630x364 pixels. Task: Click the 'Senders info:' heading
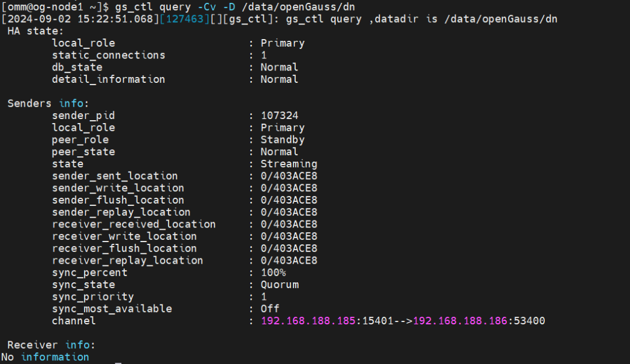[x=48, y=103]
